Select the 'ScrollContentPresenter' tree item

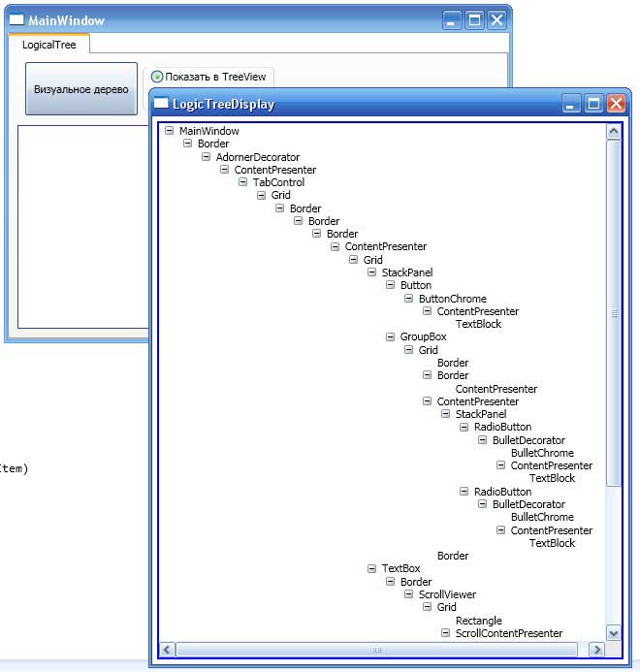pyautogui.click(x=509, y=633)
